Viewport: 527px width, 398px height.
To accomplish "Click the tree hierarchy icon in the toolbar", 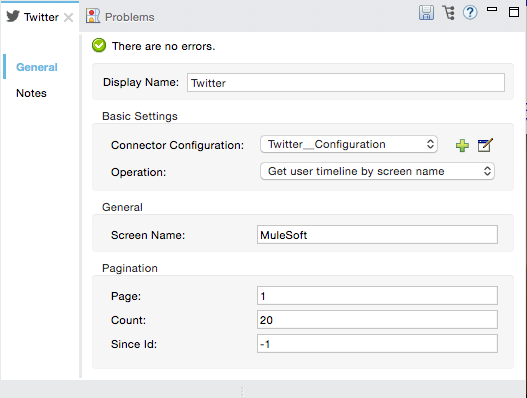I will click(448, 13).
